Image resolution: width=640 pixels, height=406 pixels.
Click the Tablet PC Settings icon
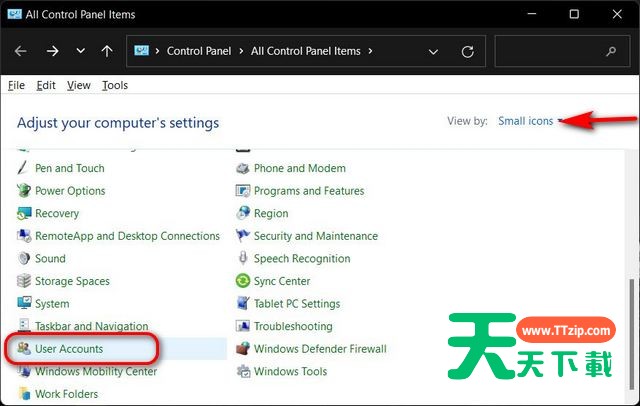(x=243, y=303)
